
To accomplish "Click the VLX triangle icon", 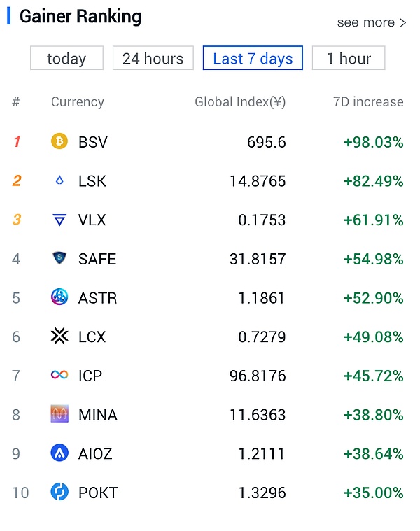I will [59, 220].
